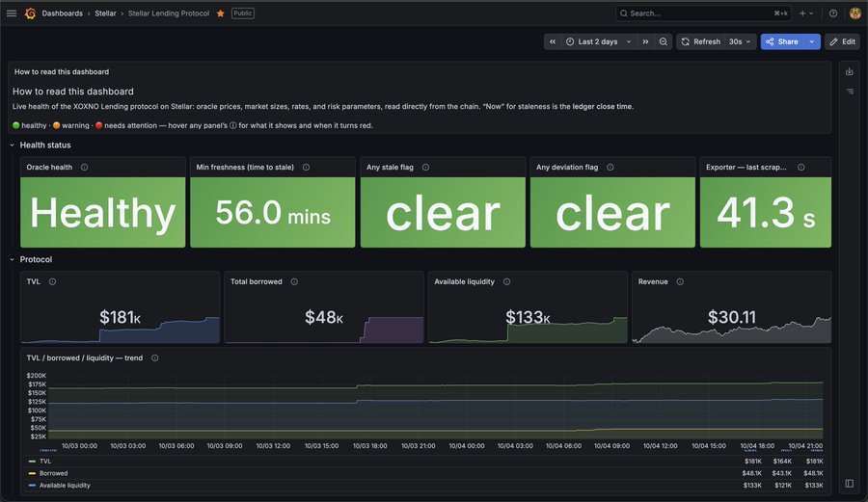Click the Refresh button
The image size is (868, 502).
point(701,41)
